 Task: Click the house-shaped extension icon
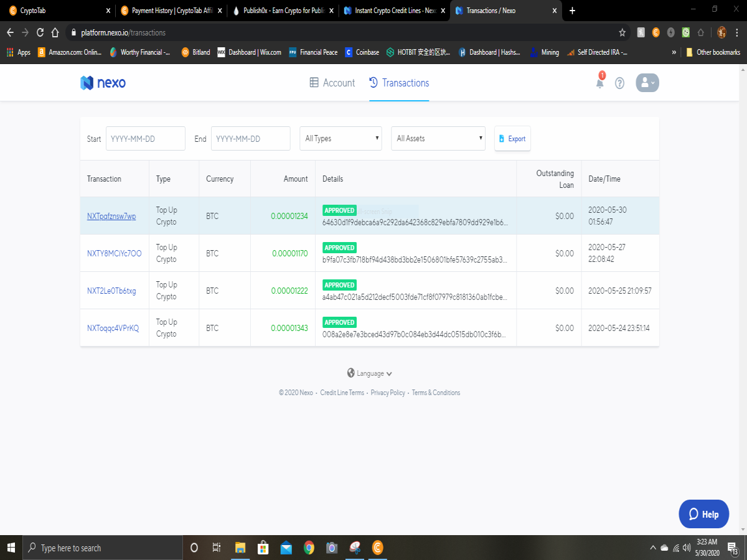[x=700, y=32]
